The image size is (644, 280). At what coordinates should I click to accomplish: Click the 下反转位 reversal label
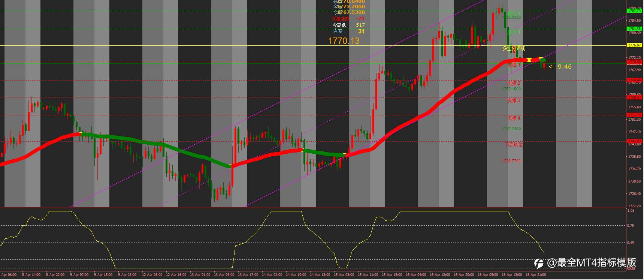tap(514, 144)
